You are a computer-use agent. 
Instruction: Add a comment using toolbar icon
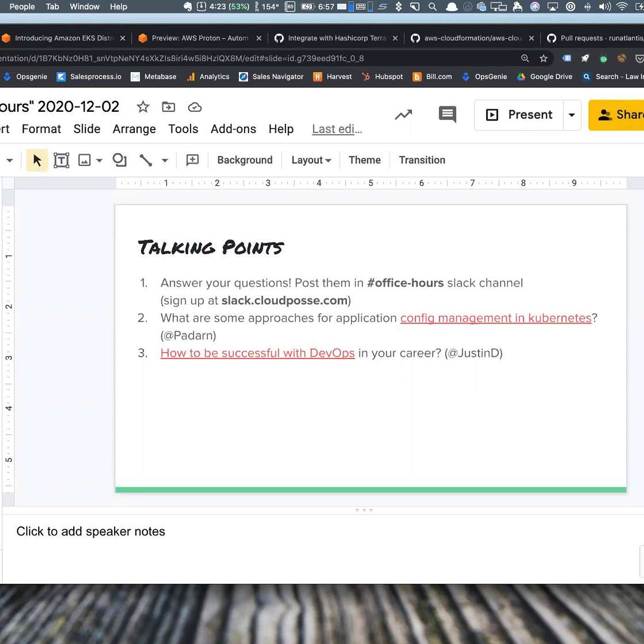pyautogui.click(x=192, y=160)
